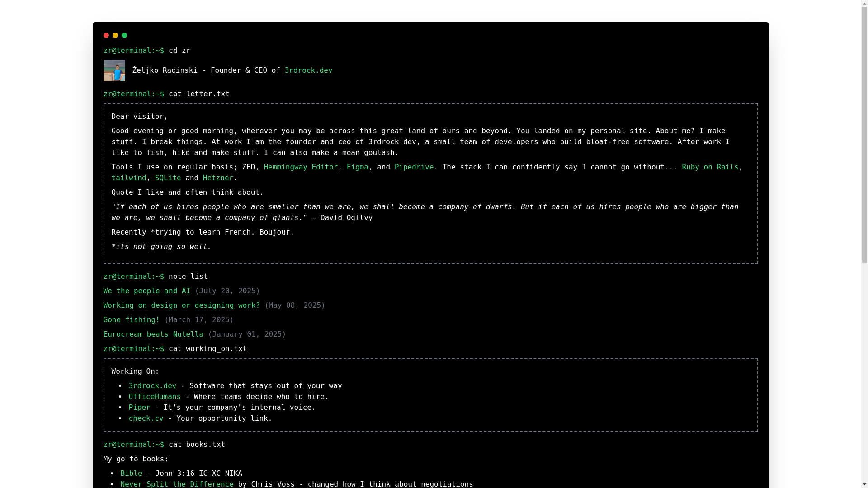Open 3rdrock.dev in Working On list

click(x=152, y=386)
